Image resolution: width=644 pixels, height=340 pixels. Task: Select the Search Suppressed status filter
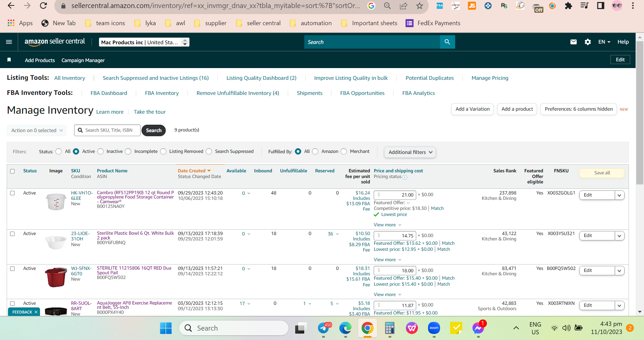pyautogui.click(x=209, y=152)
